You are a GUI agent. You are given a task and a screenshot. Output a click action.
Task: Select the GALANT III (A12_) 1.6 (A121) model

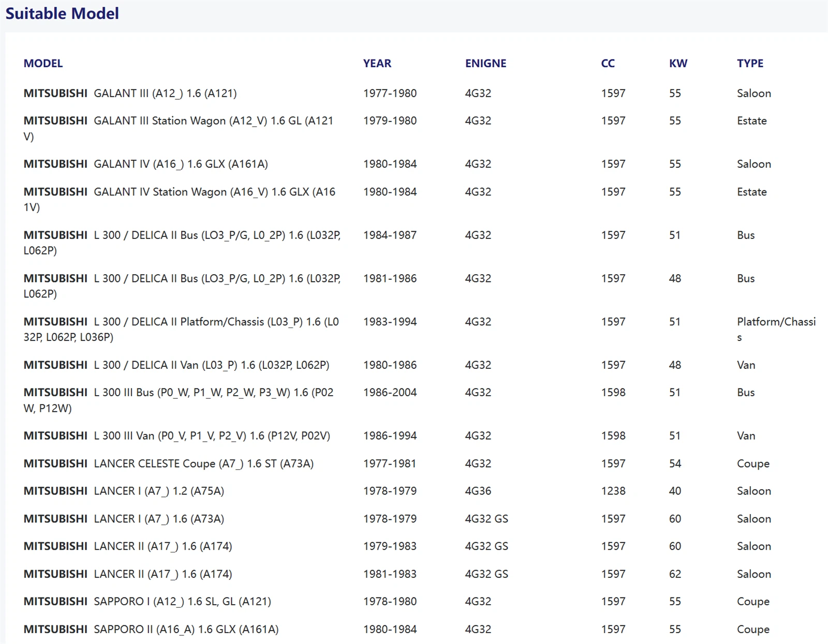click(x=130, y=93)
